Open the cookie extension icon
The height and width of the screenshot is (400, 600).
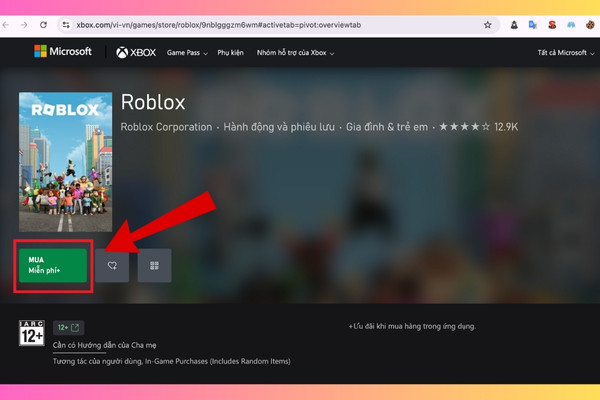pos(590,25)
